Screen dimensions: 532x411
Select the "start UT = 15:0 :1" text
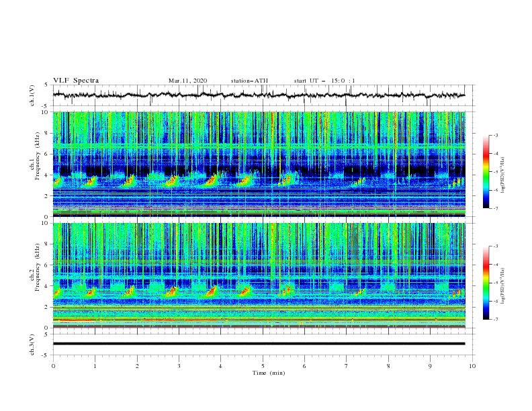(x=324, y=81)
